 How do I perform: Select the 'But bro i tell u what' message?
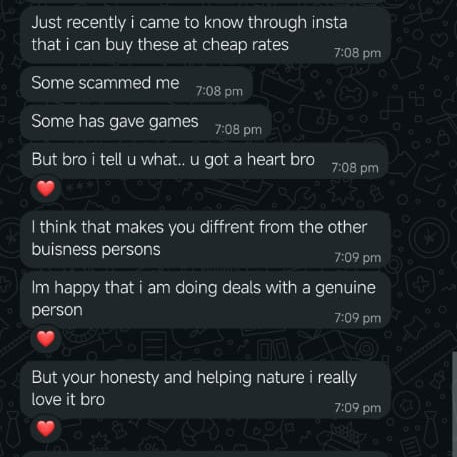coord(204,161)
